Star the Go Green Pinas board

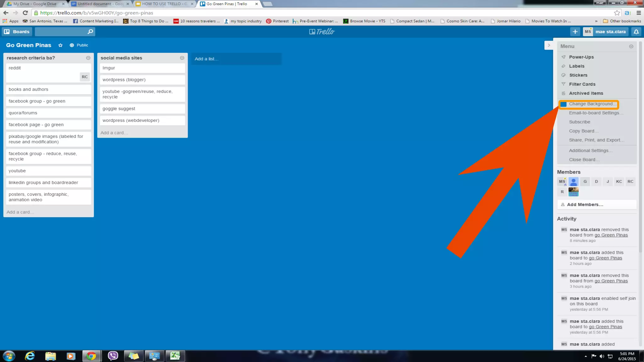coord(60,45)
